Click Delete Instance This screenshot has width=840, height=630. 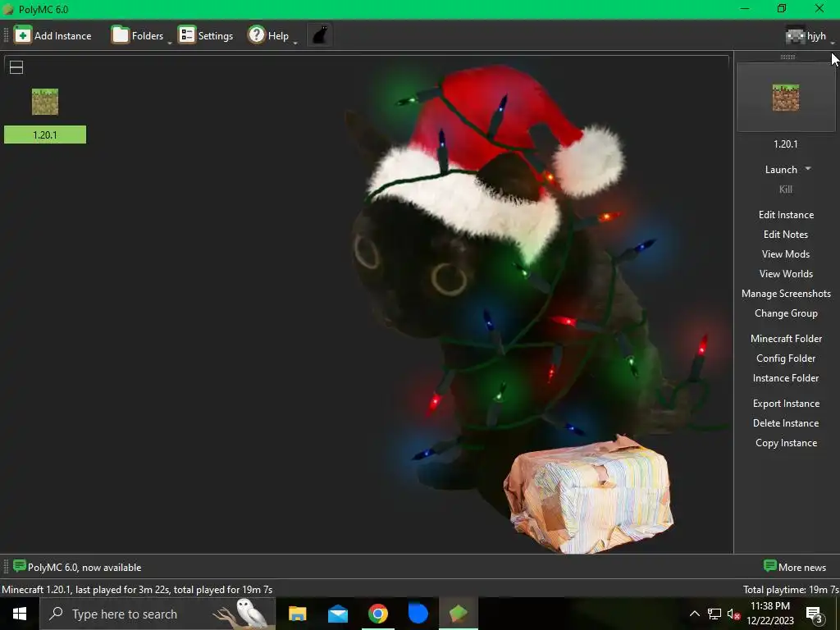pos(786,423)
